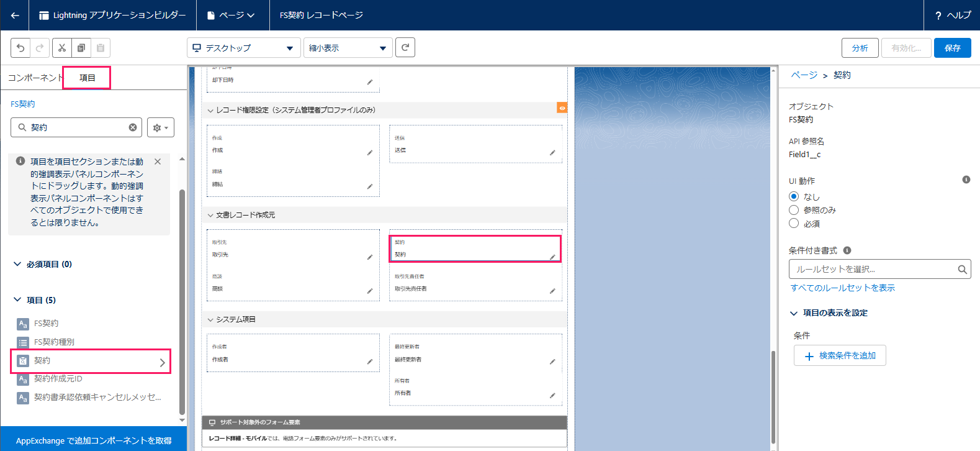The height and width of the screenshot is (451, 980).
Task: Switch to the 項目 tab
Action: coord(88,78)
